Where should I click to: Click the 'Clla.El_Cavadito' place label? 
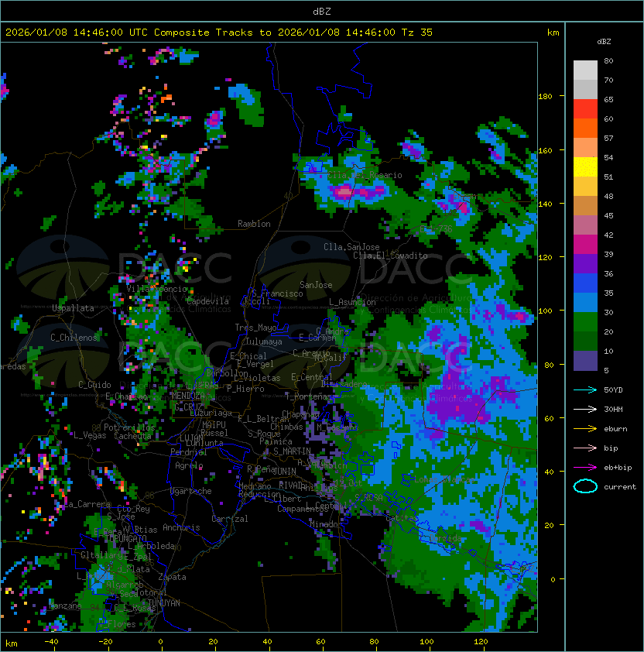(x=390, y=256)
